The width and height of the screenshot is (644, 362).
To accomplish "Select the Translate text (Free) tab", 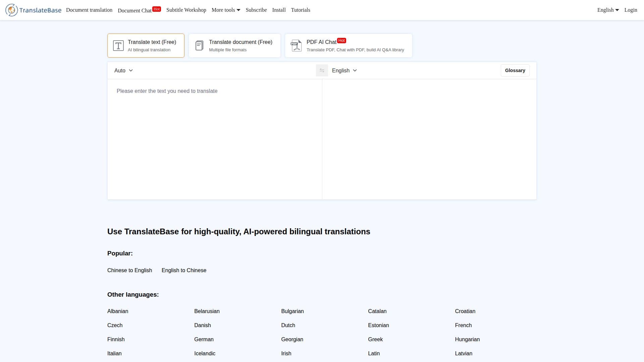I will point(146,46).
